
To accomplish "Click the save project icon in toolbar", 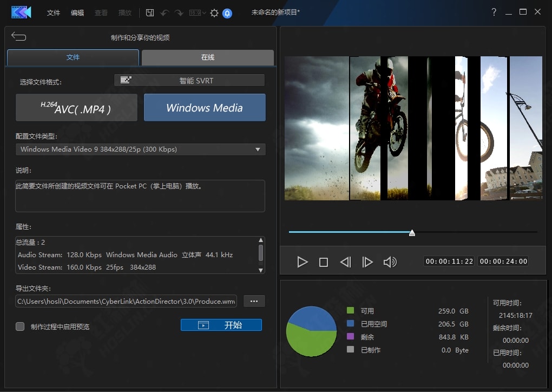I will [x=150, y=12].
